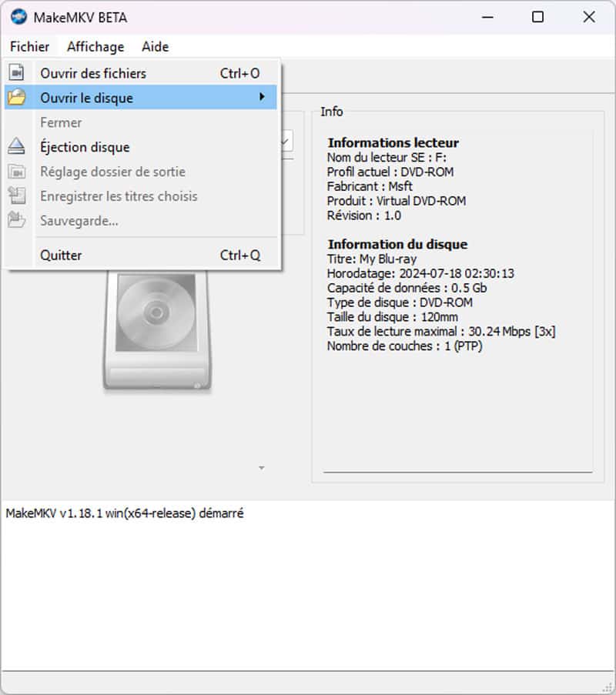Click 'Nombre de couches : 1 (PTP)'
This screenshot has width=616, height=695.
[x=404, y=346]
